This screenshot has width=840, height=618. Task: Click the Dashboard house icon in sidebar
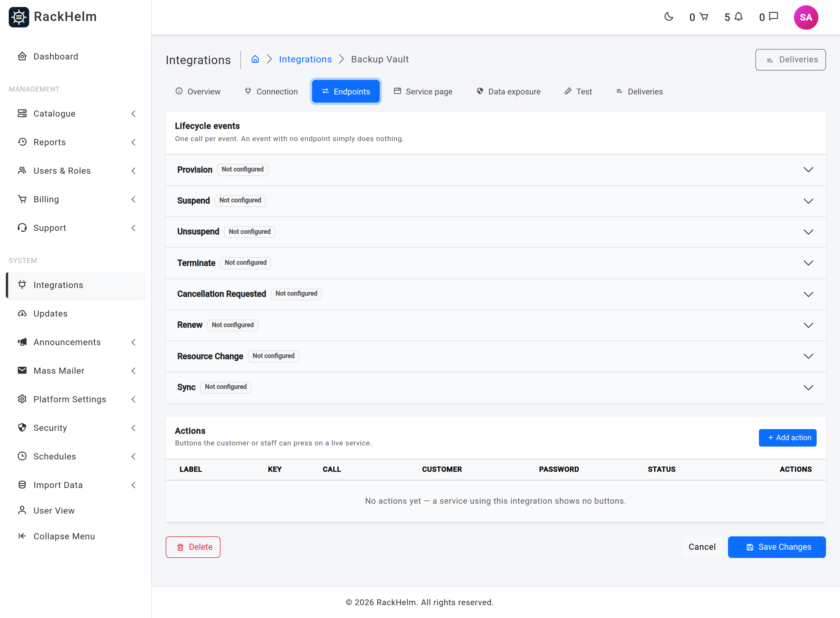22,56
